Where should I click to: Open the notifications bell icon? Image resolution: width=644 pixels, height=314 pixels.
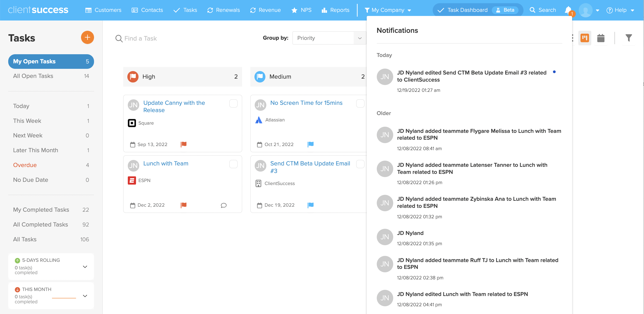click(x=568, y=10)
